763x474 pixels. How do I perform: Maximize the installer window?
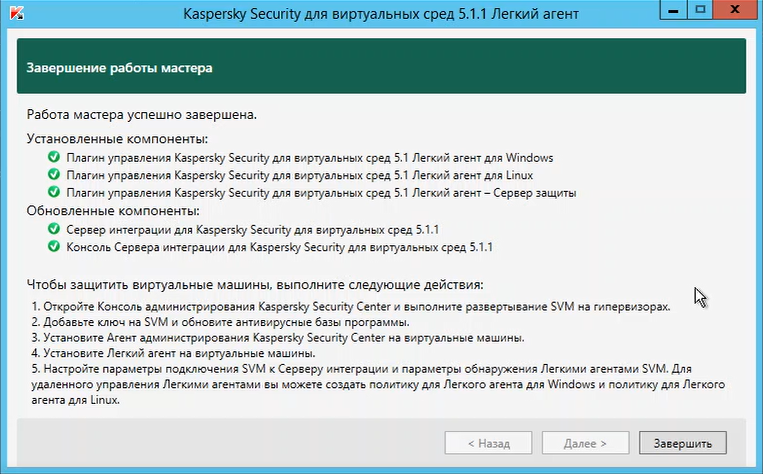[700, 10]
